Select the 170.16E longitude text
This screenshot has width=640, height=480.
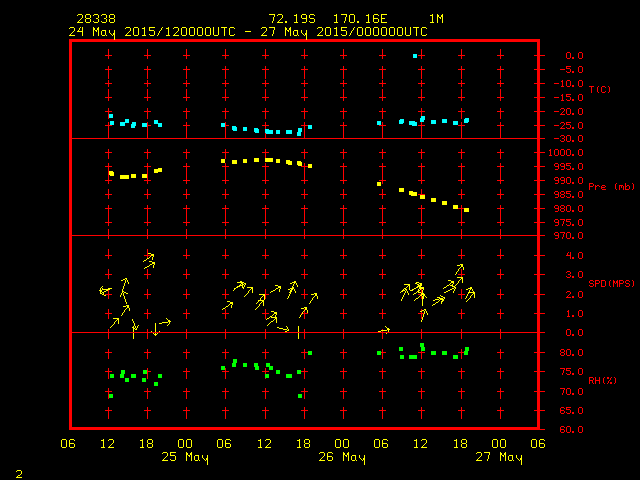point(365,19)
